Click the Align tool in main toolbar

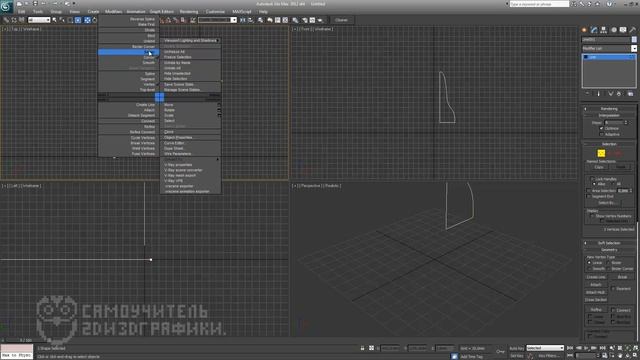(251, 20)
